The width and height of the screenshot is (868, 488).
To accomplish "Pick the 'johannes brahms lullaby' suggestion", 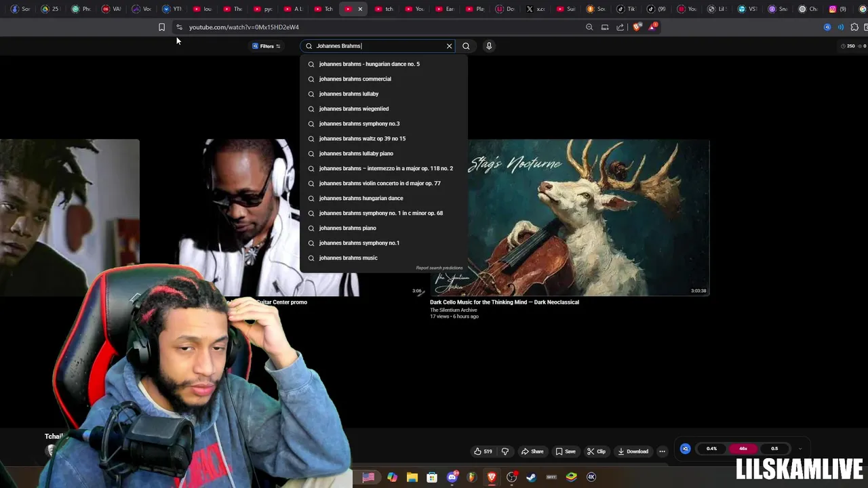I will point(383,94).
